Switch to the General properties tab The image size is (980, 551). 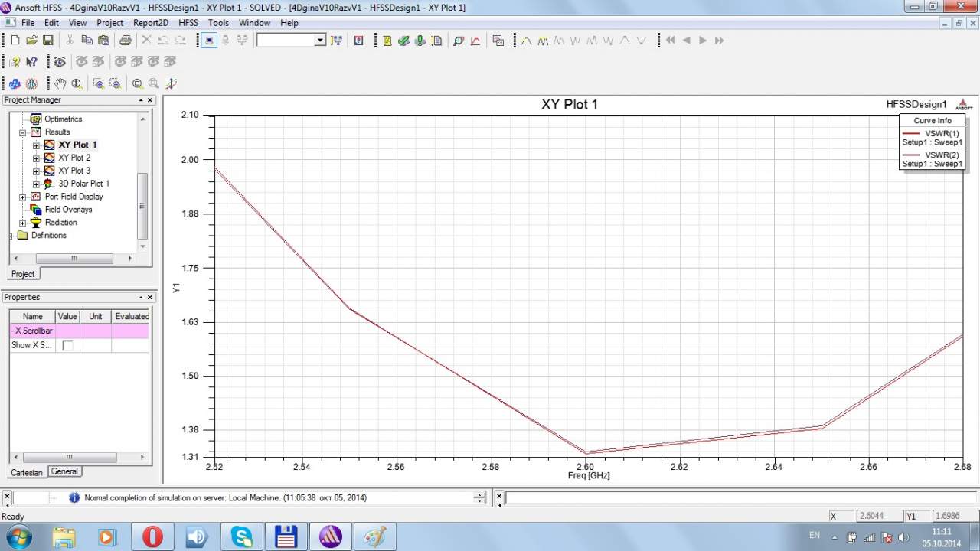click(64, 471)
